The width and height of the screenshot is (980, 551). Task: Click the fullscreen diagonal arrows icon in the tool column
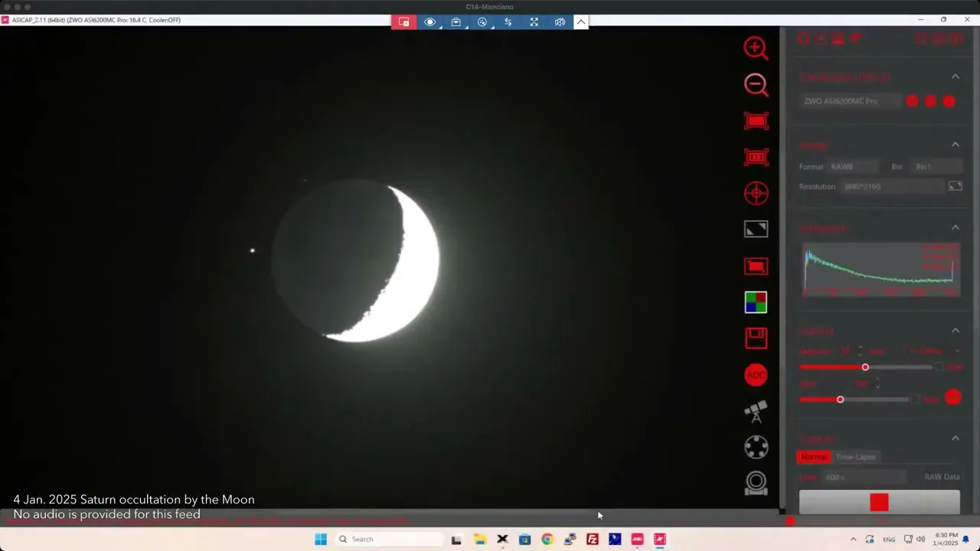tap(756, 229)
